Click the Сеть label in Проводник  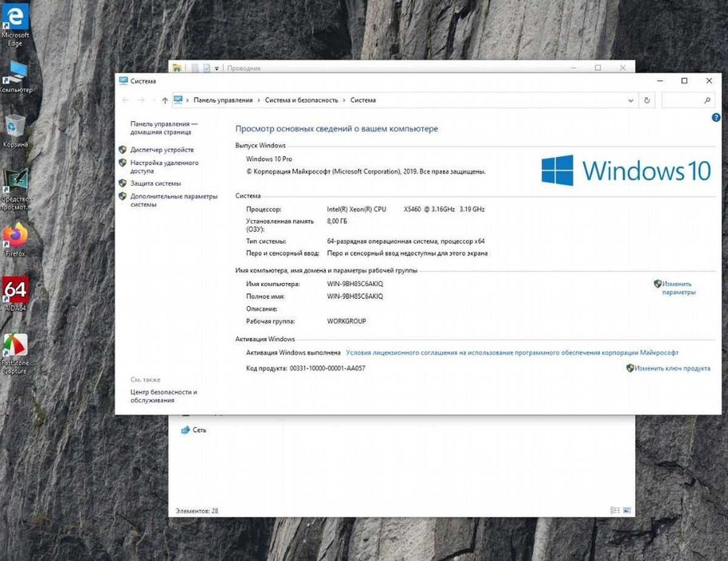point(199,430)
